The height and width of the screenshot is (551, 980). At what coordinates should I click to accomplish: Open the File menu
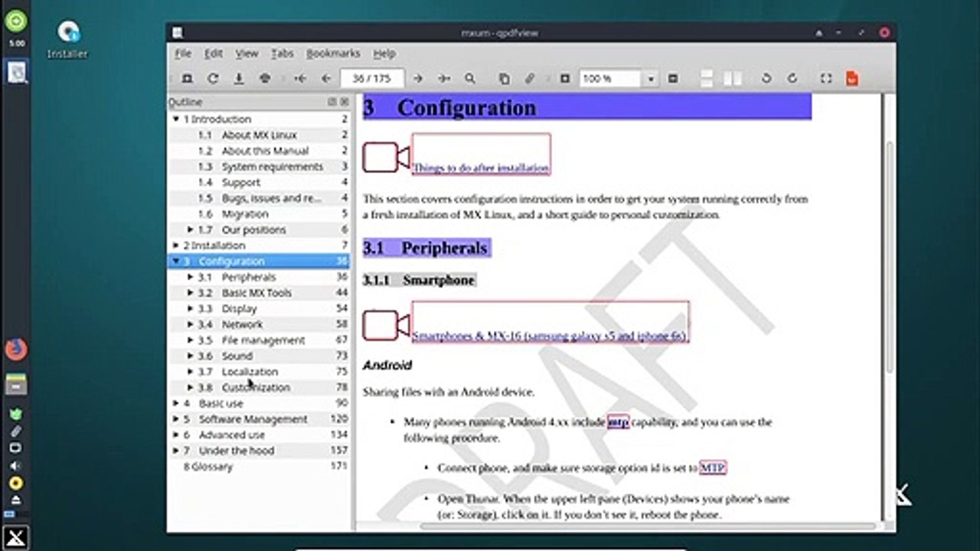(x=183, y=54)
